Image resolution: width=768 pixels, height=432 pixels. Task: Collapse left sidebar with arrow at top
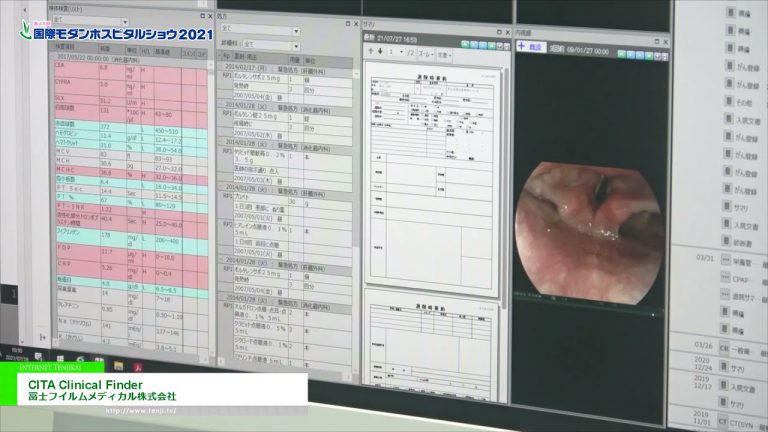pyautogui.click(x=25, y=10)
